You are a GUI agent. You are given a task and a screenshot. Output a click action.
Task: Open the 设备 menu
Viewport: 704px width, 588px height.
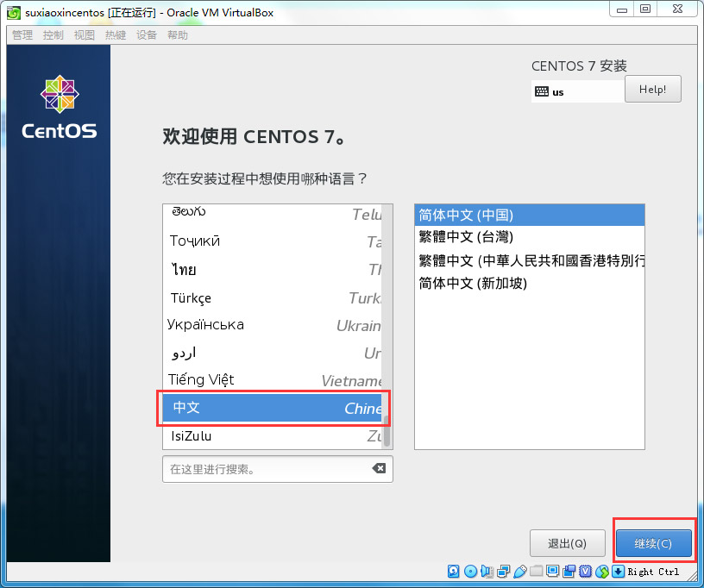147,35
